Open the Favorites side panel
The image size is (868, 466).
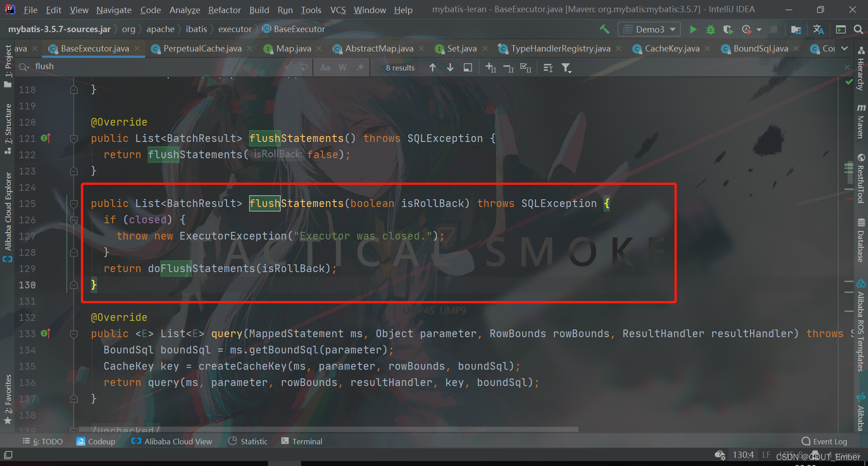tap(8, 400)
